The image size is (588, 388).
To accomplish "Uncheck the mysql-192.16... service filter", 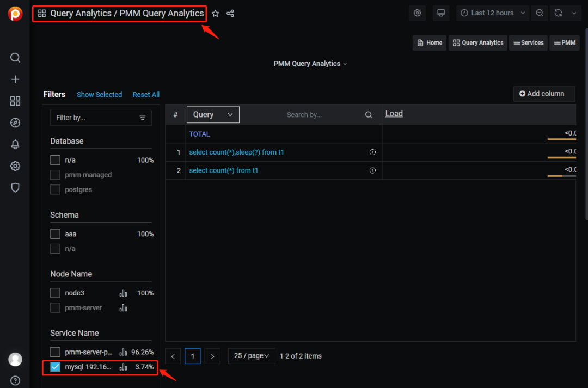I will 55,367.
